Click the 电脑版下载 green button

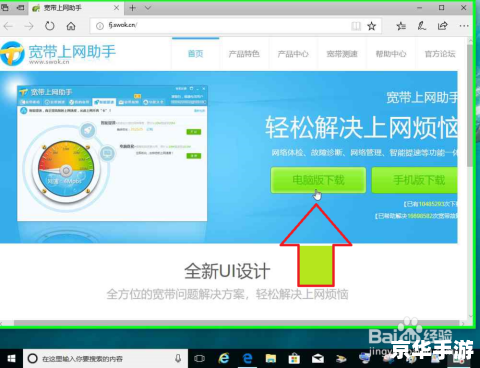tap(318, 180)
